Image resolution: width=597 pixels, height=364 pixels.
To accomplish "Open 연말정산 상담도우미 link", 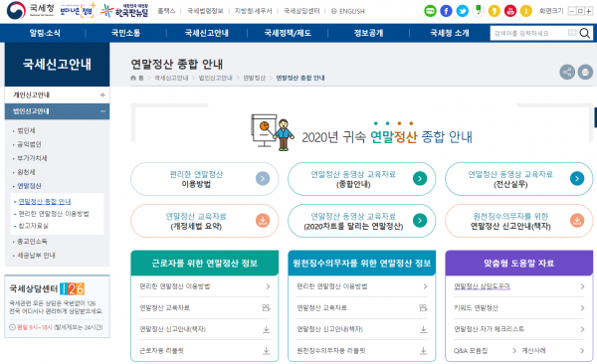I will coord(482,286).
